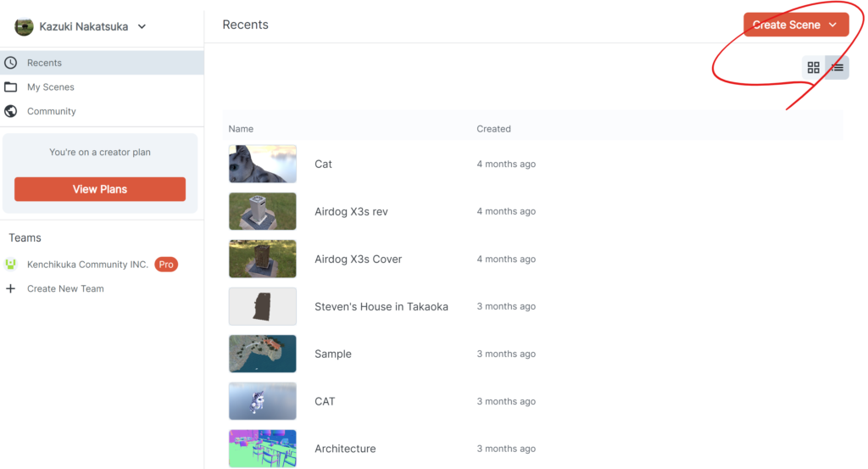Open My Scenes in sidebar
Image resolution: width=868 pixels, height=469 pixels.
point(102,87)
